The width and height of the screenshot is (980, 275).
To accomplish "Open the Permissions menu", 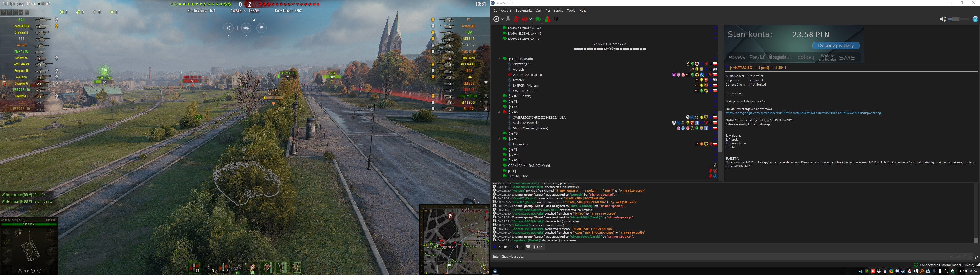I will [x=554, y=11].
